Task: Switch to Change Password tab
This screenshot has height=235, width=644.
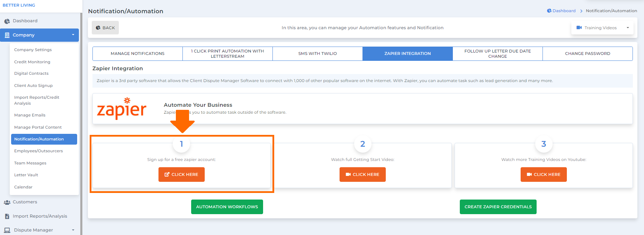Action: coord(588,54)
